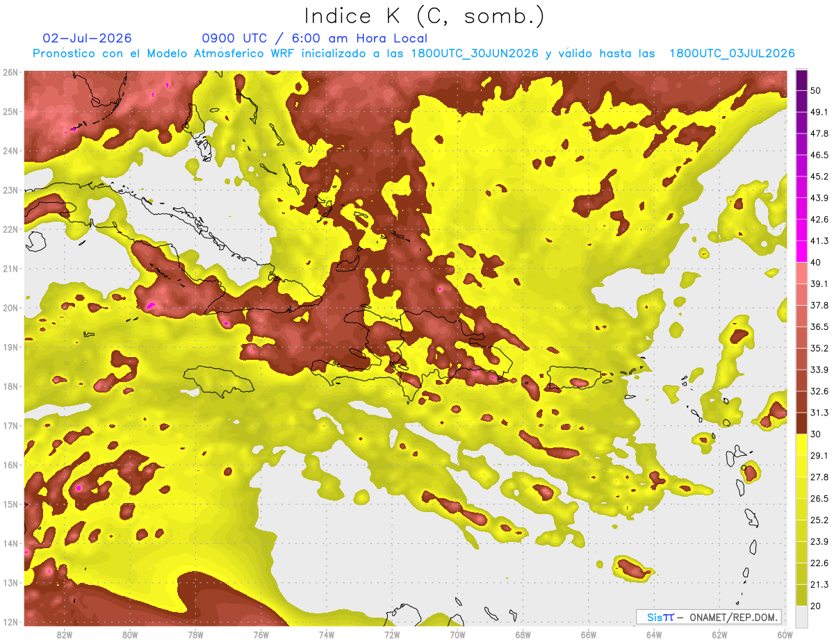
Task: Click the "41.3" value on the color scale
Action: coord(819,241)
